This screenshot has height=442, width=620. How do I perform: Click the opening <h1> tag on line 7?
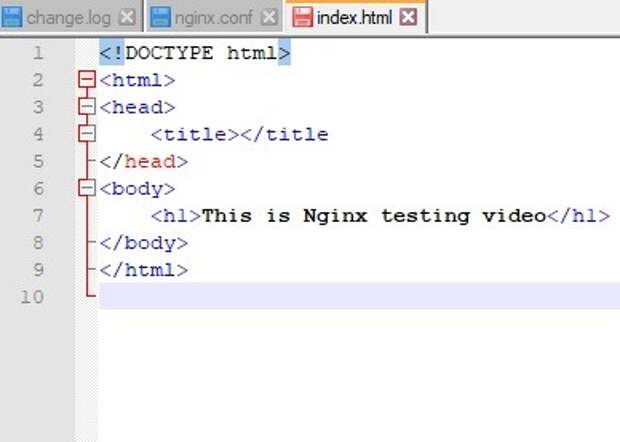click(176, 216)
